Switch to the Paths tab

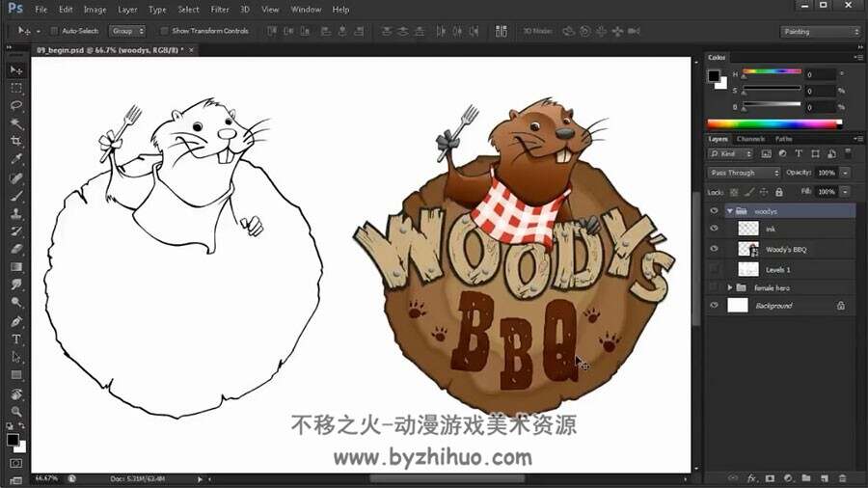783,139
